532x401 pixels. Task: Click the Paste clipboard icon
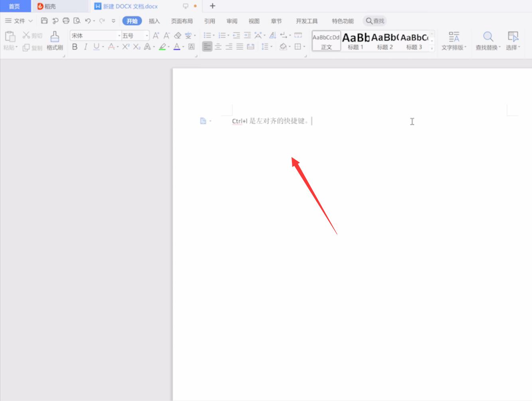coord(10,36)
